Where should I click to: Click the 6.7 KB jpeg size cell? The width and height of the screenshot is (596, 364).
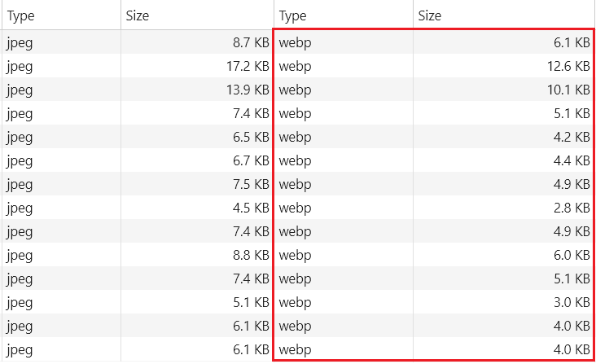coord(197,160)
